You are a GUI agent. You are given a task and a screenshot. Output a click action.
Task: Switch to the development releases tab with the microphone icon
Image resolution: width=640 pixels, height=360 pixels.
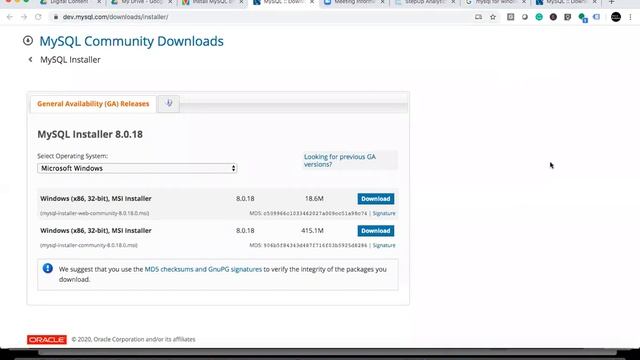click(x=169, y=104)
